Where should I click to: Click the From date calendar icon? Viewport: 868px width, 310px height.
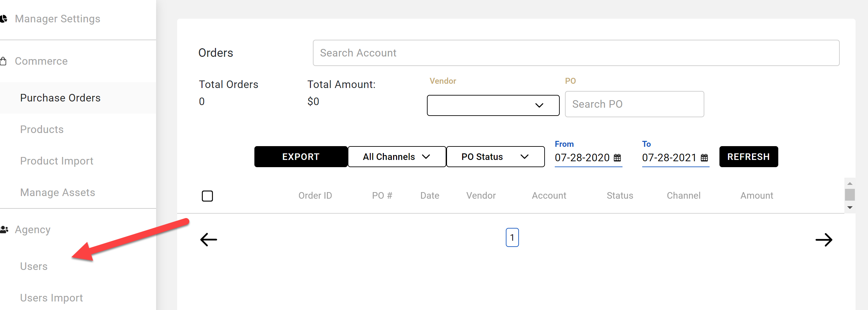[x=617, y=158]
